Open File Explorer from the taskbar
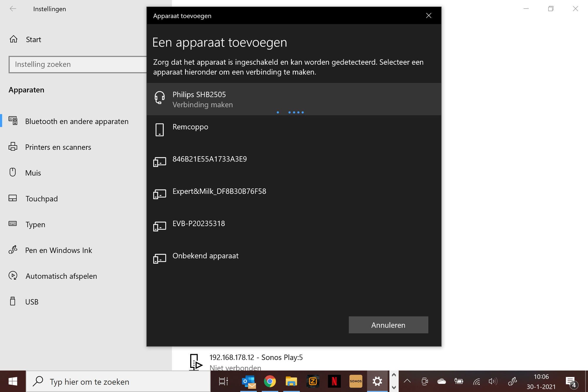 tap(291, 382)
